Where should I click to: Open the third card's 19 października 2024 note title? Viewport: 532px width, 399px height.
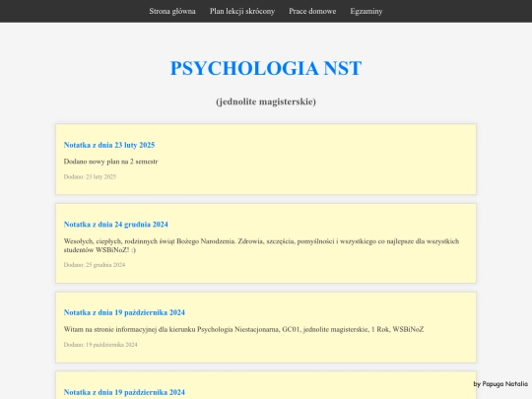(x=124, y=312)
